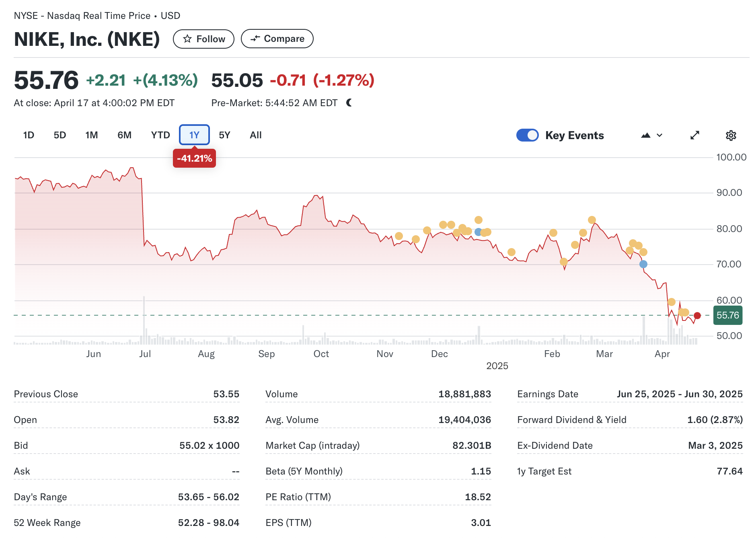Switch chart to 6M range

click(125, 135)
